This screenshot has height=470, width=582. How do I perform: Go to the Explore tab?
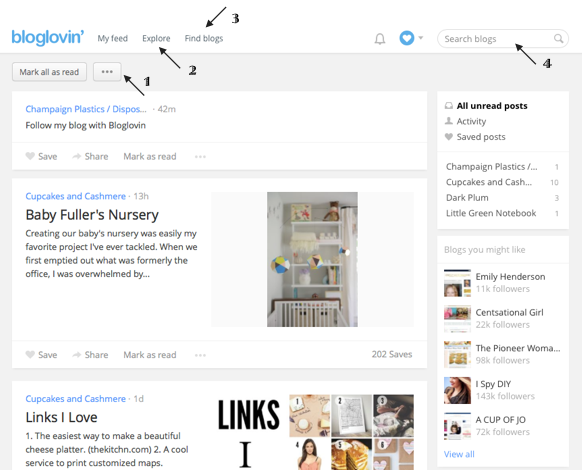pos(156,38)
